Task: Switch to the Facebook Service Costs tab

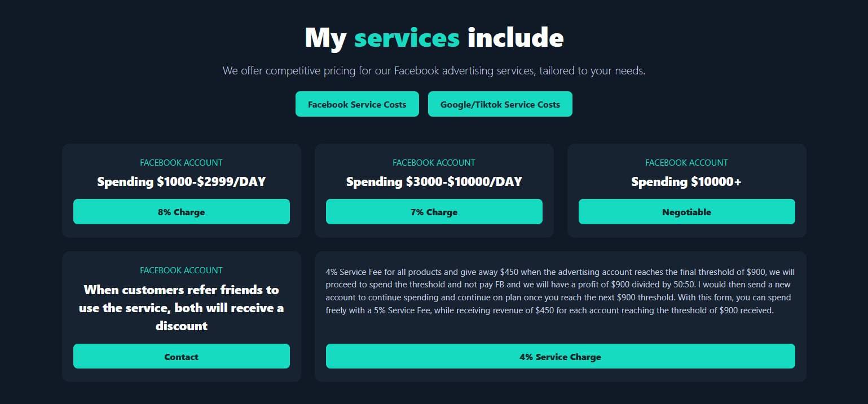Action: tap(357, 104)
